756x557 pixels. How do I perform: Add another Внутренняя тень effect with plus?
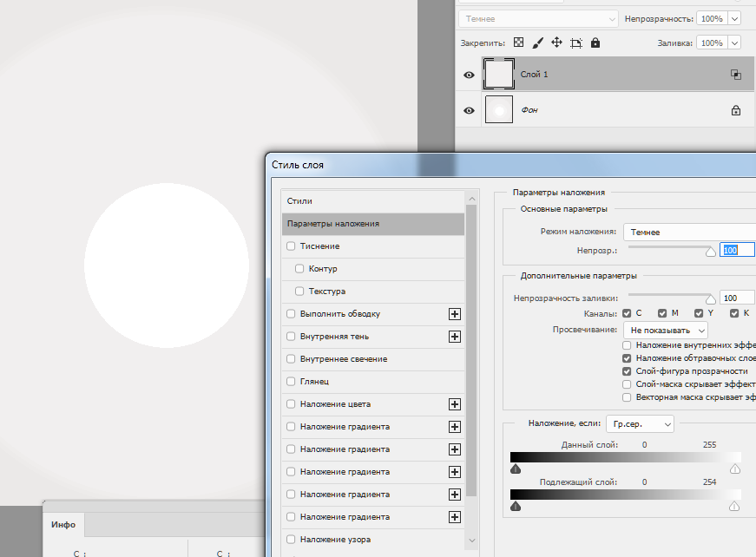pyautogui.click(x=454, y=337)
